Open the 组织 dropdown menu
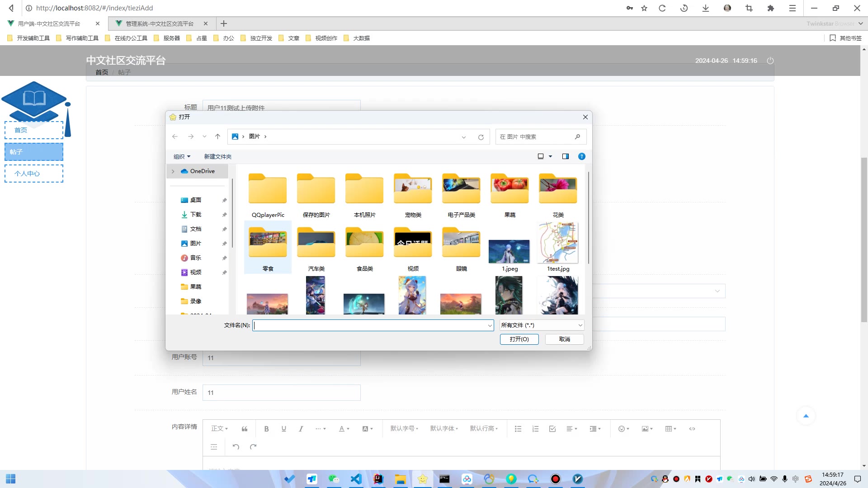868x488 pixels. (182, 156)
